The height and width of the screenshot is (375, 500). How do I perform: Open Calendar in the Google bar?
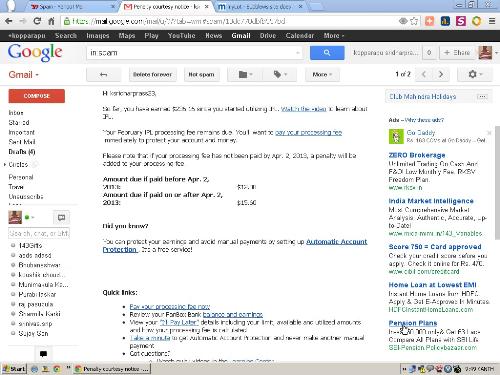[300, 36]
